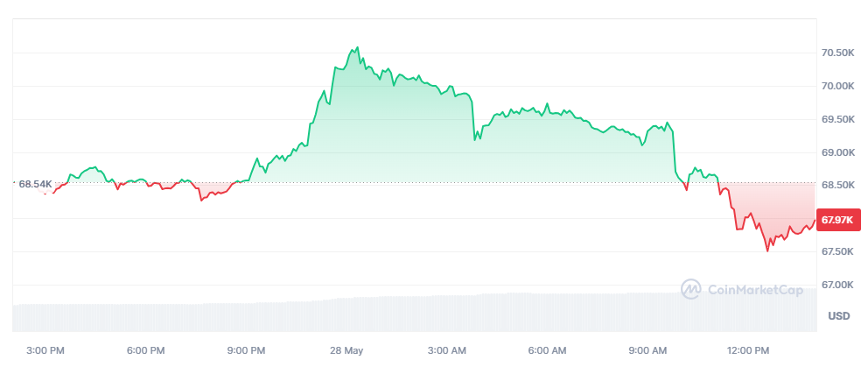Select the 12:00 PM time axis label

point(751,350)
